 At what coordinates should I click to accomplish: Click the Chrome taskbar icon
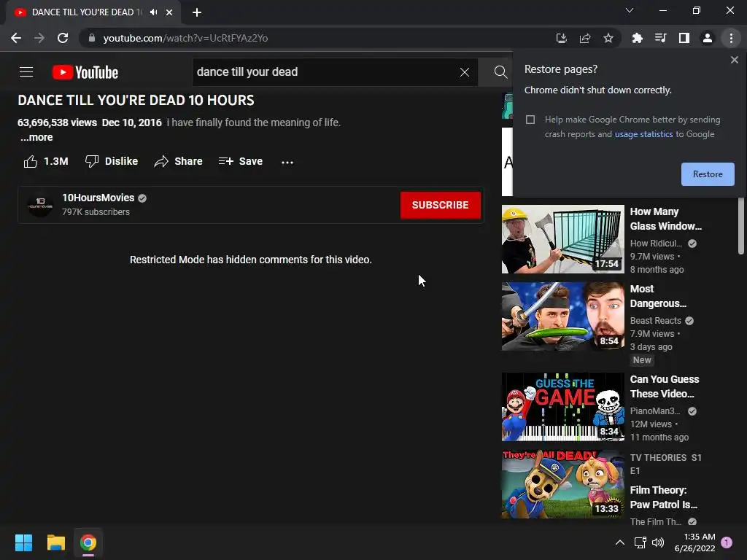coord(88,542)
